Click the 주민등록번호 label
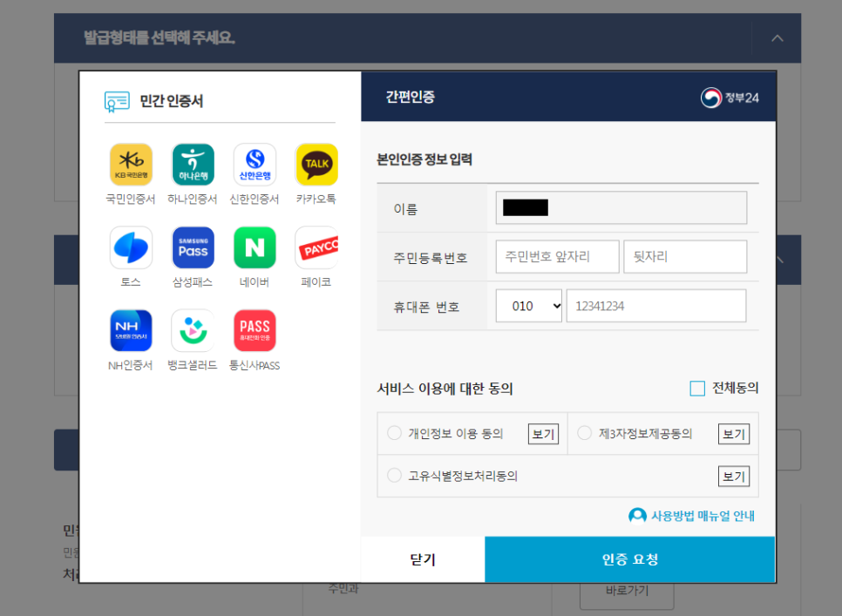The height and width of the screenshot is (616, 842). coord(431,258)
